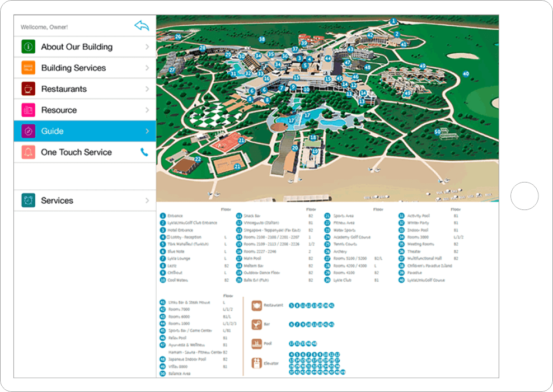
Task: Expand About Our Building with its chevron
Action: (147, 47)
